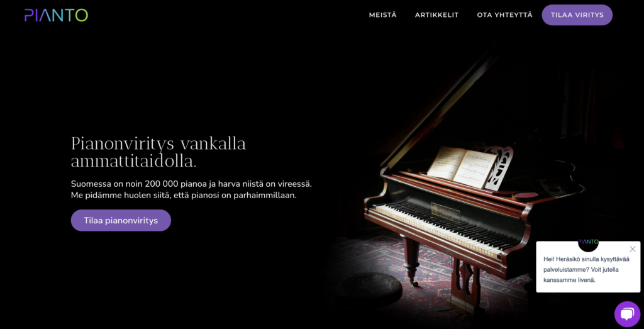
Task: Click the Tilaa pianonviritys button
Action: coord(121,221)
